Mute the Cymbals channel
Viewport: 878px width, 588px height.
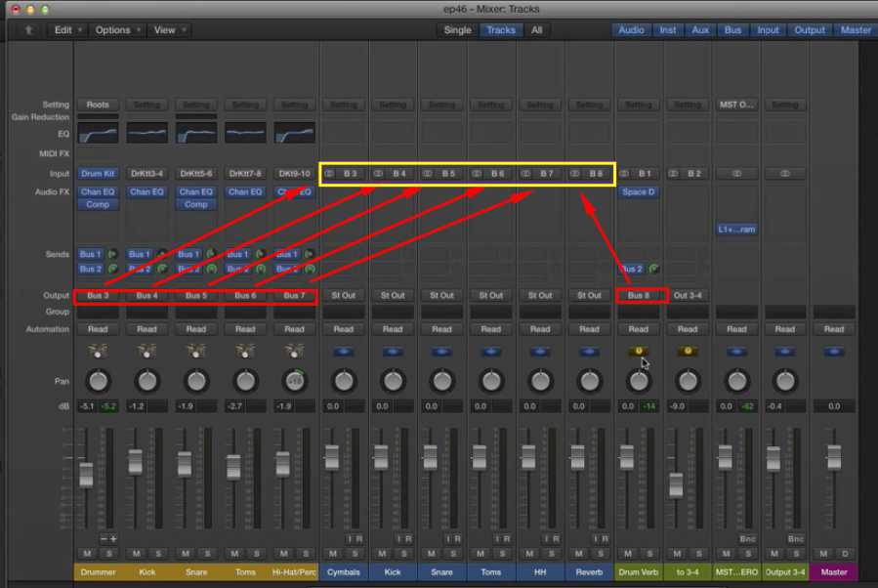click(x=333, y=554)
